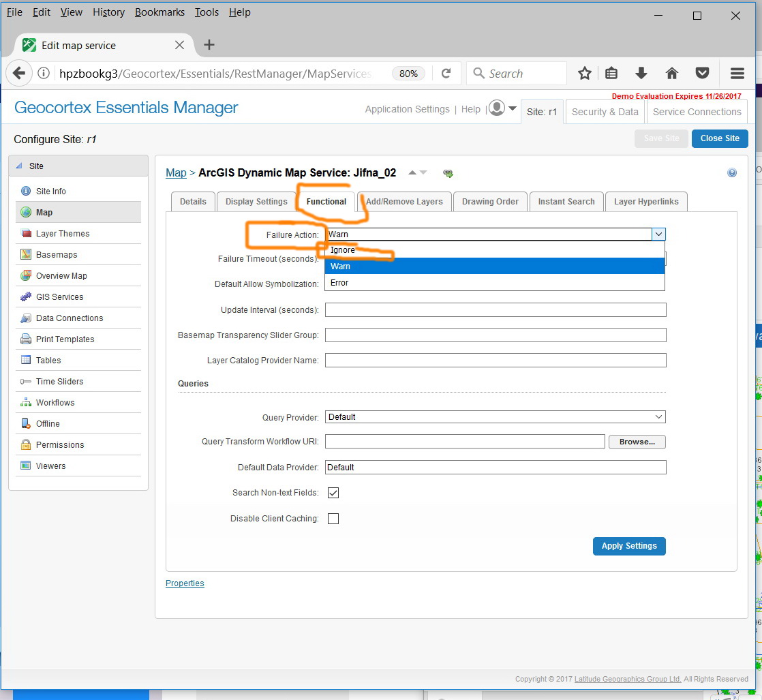Open the Properties link
The width and height of the screenshot is (762, 700).
[185, 583]
